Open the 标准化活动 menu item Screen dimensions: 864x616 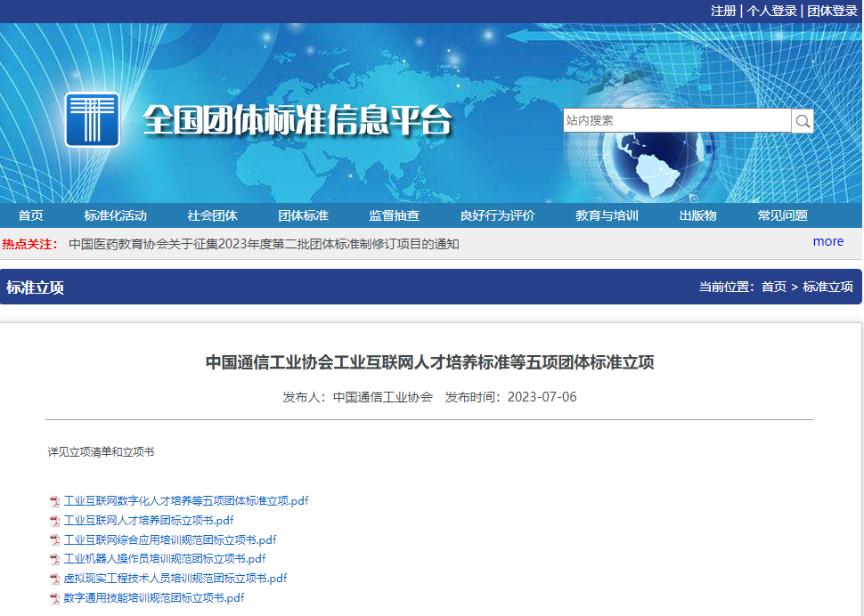[115, 215]
